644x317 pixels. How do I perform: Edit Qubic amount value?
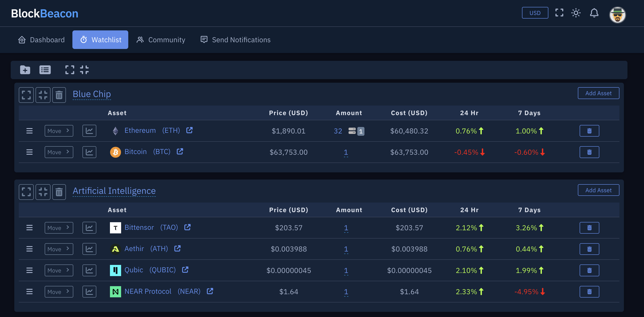pyautogui.click(x=346, y=271)
